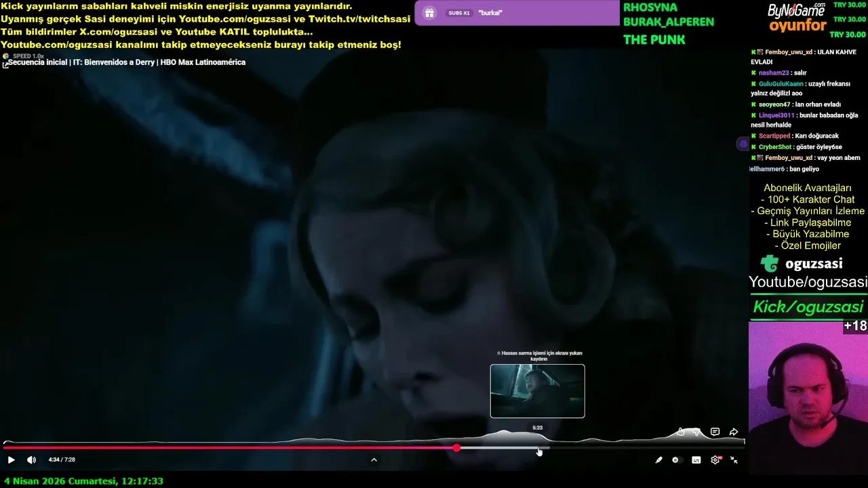Click the 'Kick/oguzsasi' banner
Image resolution: width=868 pixels, height=488 pixels.
tap(808, 307)
